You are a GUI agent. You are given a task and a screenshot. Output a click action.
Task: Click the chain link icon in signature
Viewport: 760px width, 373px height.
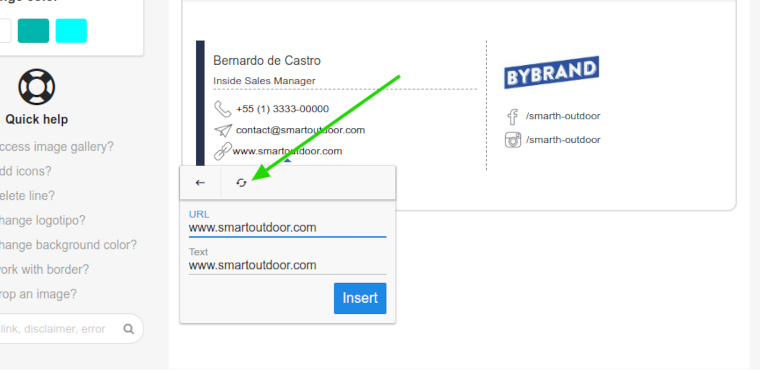coord(222,151)
